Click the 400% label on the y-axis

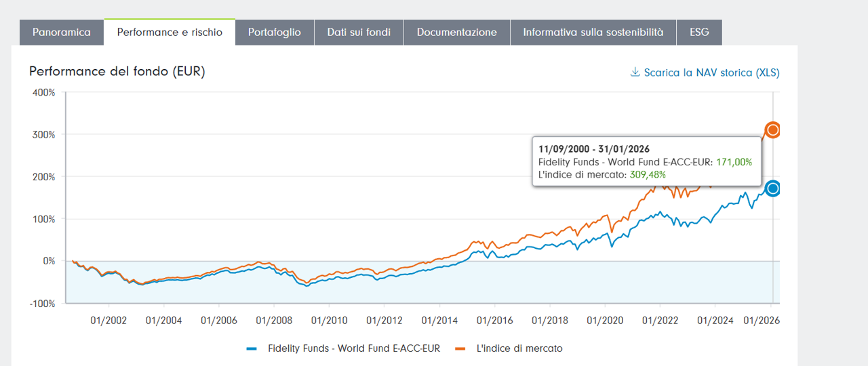(x=43, y=92)
